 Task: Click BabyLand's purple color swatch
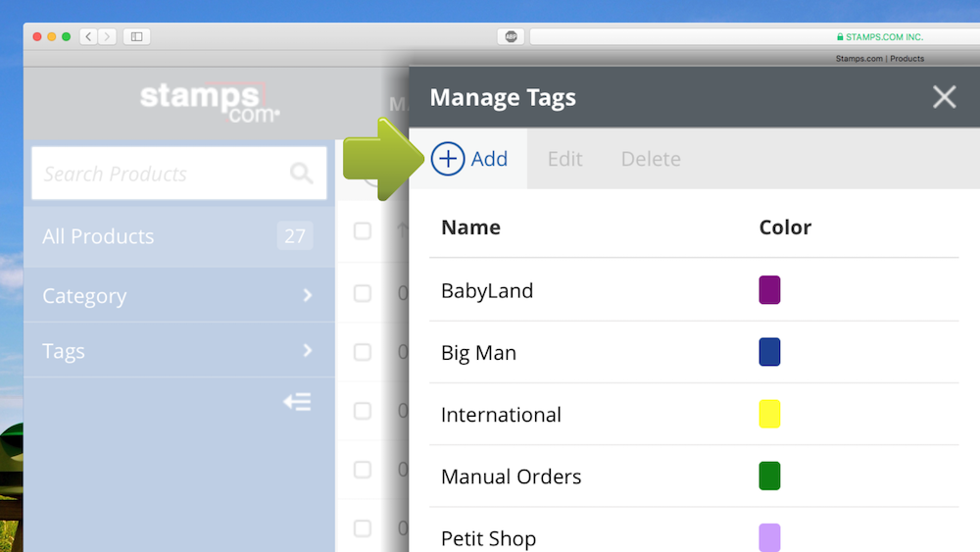click(x=769, y=290)
